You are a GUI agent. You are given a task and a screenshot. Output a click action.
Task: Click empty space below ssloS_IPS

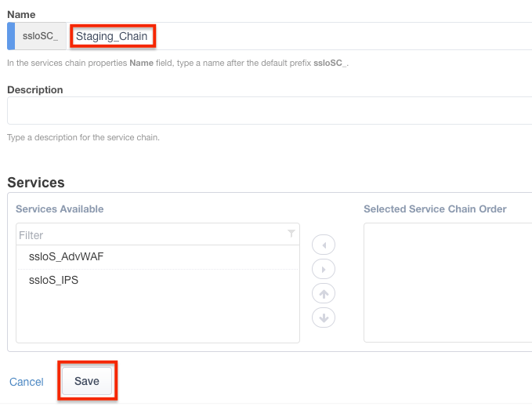click(x=157, y=317)
